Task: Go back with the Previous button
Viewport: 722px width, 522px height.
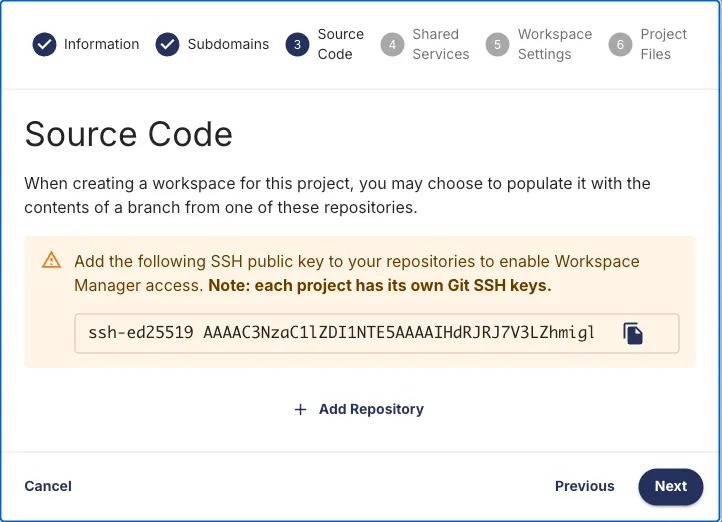Action: tap(584, 486)
